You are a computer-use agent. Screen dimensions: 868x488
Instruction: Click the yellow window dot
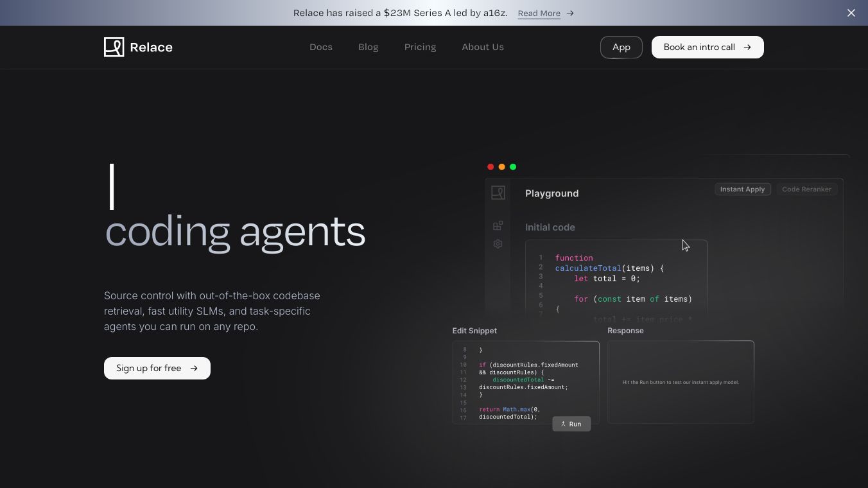501,167
